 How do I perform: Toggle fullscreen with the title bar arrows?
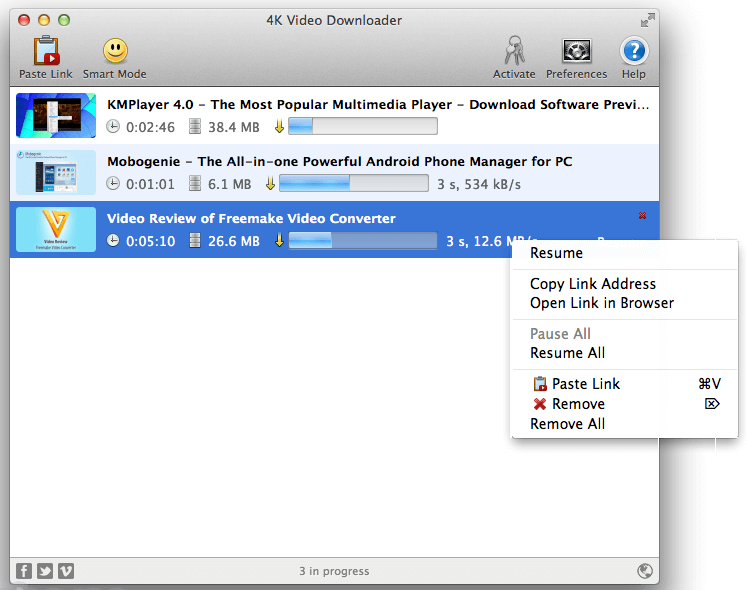point(648,20)
